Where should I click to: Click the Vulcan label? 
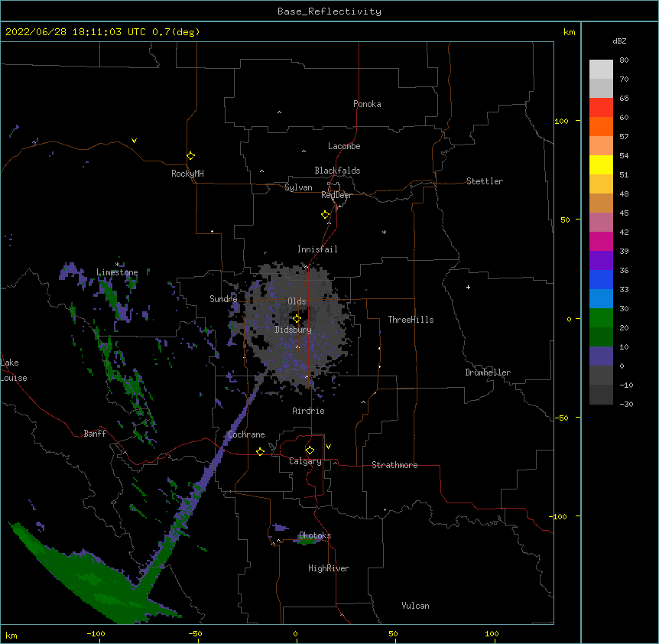pos(415,606)
